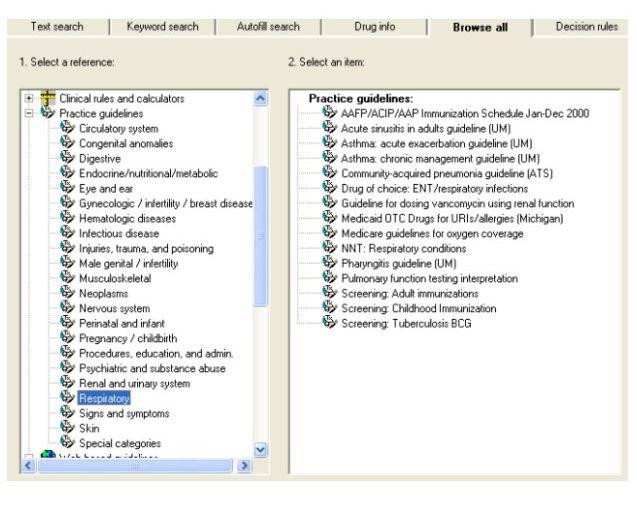Image resolution: width=637 pixels, height=510 pixels.
Task: Switch to the Text search tab
Action: (x=57, y=27)
